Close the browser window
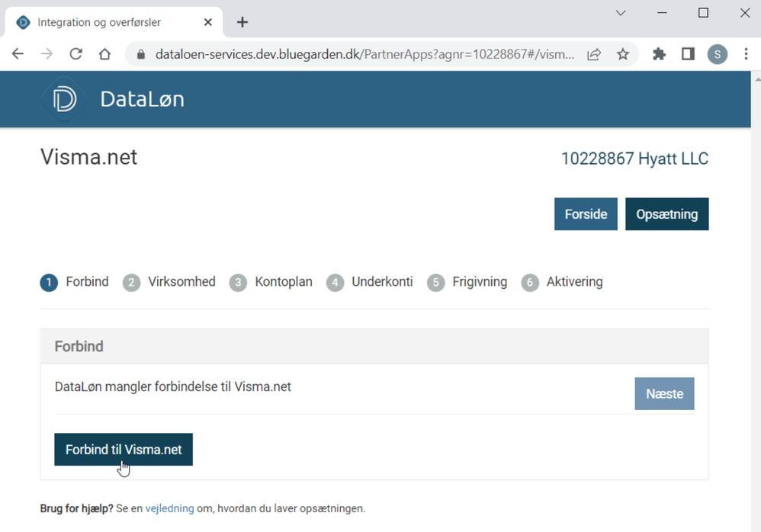The image size is (761, 532). [745, 13]
